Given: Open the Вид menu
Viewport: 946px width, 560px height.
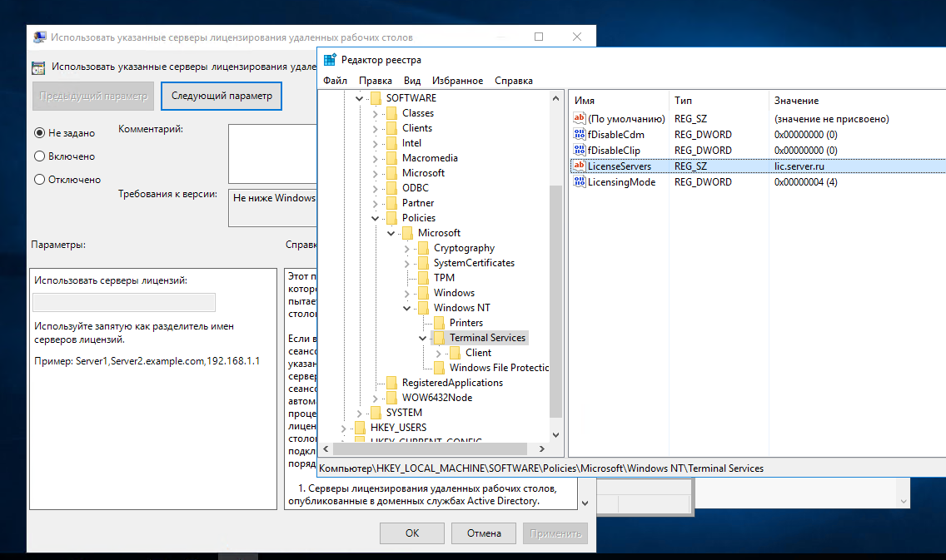Looking at the screenshot, I should tap(412, 81).
